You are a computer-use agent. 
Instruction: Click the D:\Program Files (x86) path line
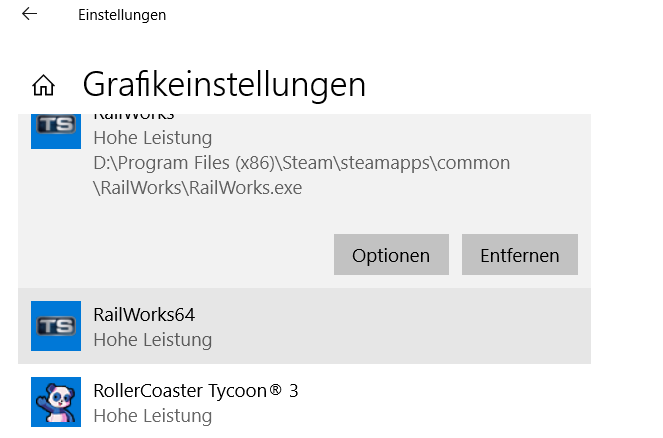tap(301, 163)
